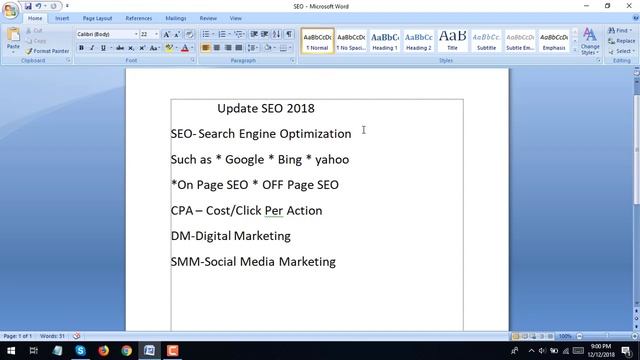The width and height of the screenshot is (640, 360).
Task: Apply the Title style
Action: coord(453,40)
